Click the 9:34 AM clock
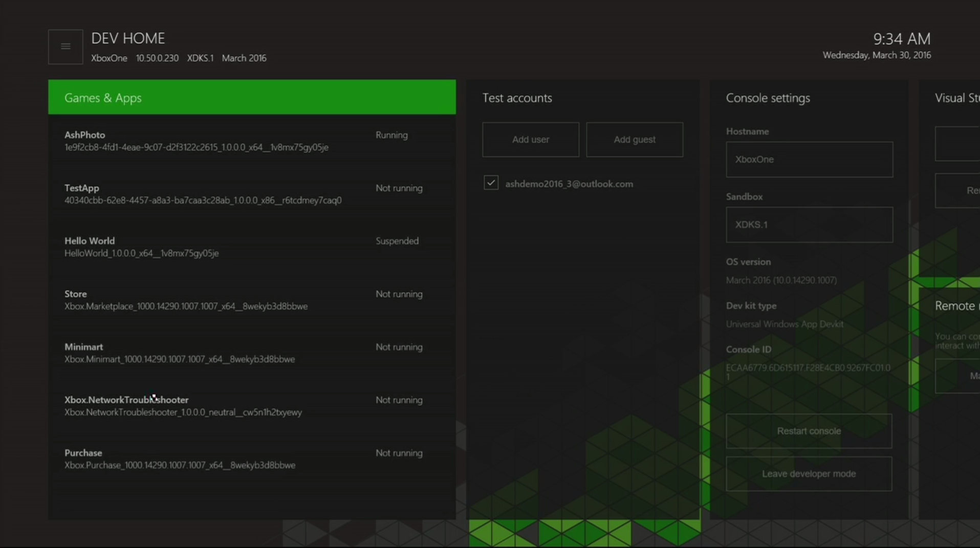Screen dimensions: 980x548 902,38
